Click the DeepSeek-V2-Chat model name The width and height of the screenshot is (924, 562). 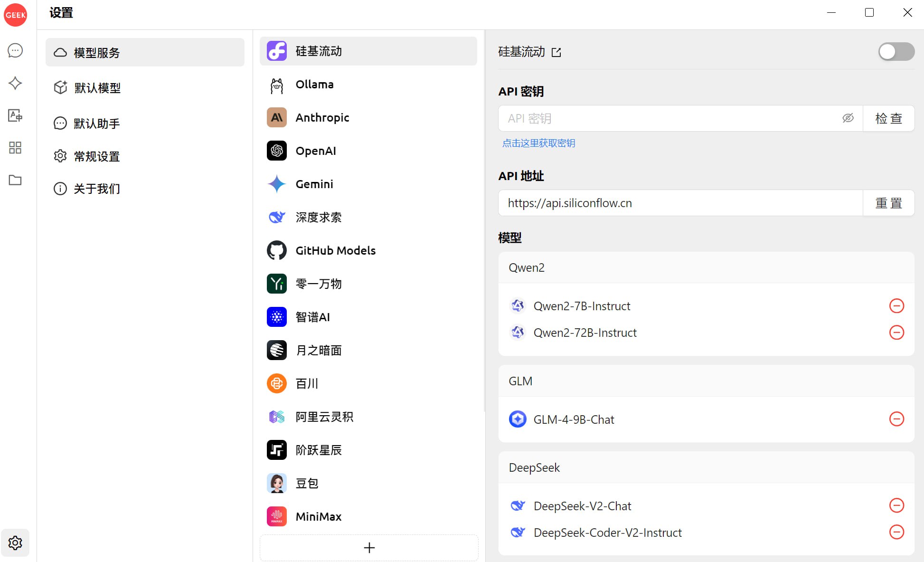tap(582, 506)
